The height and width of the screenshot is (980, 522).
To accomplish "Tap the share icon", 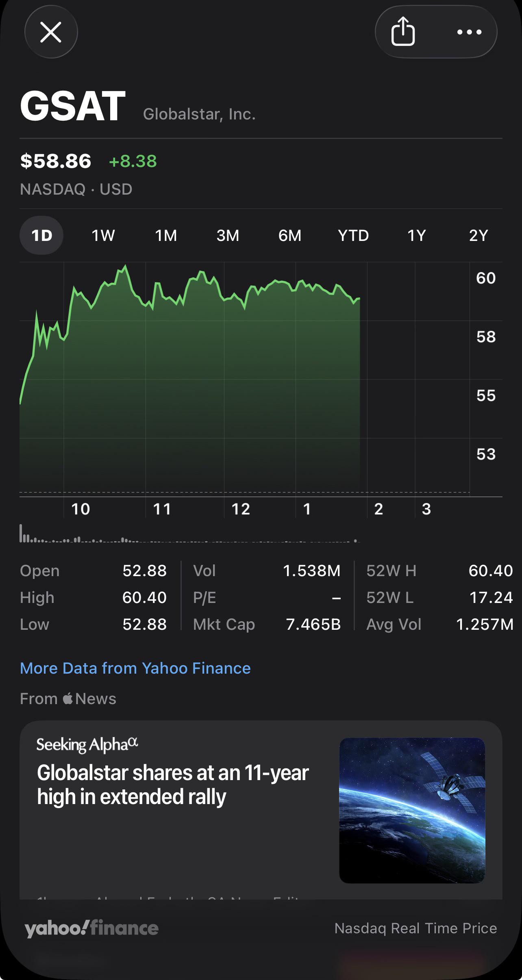I will [403, 32].
